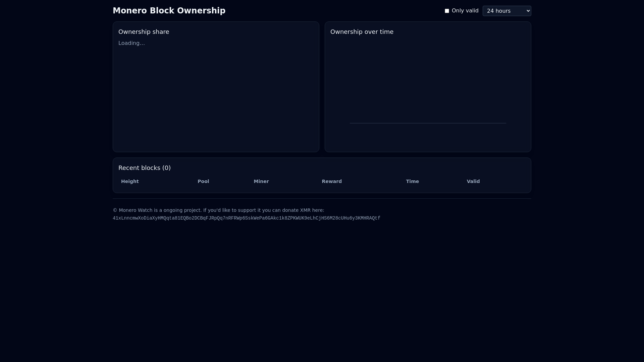
Task: Click the Ownership share heading
Action: pyautogui.click(x=144, y=32)
